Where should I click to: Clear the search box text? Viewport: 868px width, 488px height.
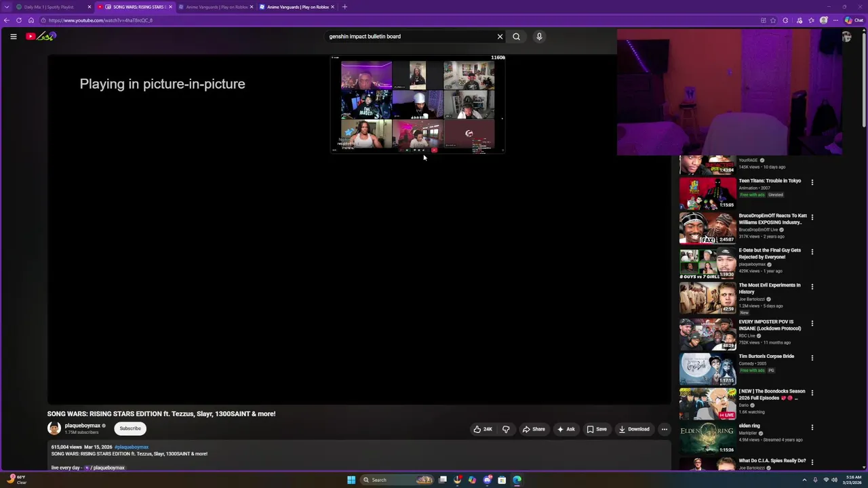(500, 37)
